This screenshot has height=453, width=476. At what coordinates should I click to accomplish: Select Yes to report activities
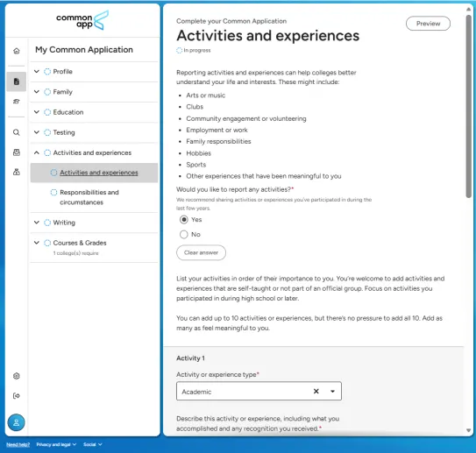[x=184, y=219]
